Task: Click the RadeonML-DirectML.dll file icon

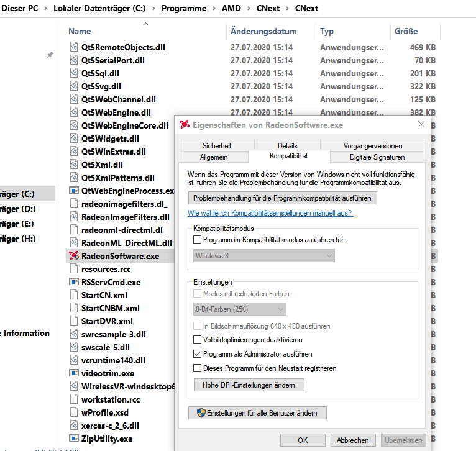Action: [74, 243]
